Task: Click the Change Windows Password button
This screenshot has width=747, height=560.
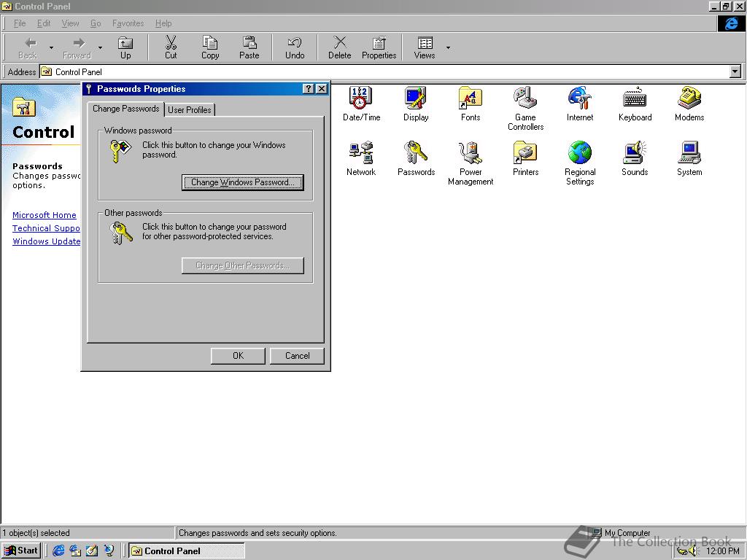Action: point(242,182)
